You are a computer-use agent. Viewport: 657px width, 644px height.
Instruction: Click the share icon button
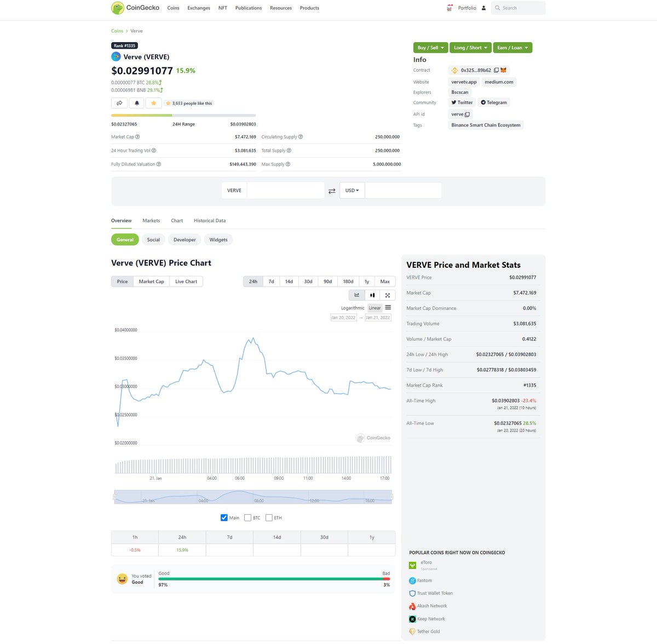[119, 103]
